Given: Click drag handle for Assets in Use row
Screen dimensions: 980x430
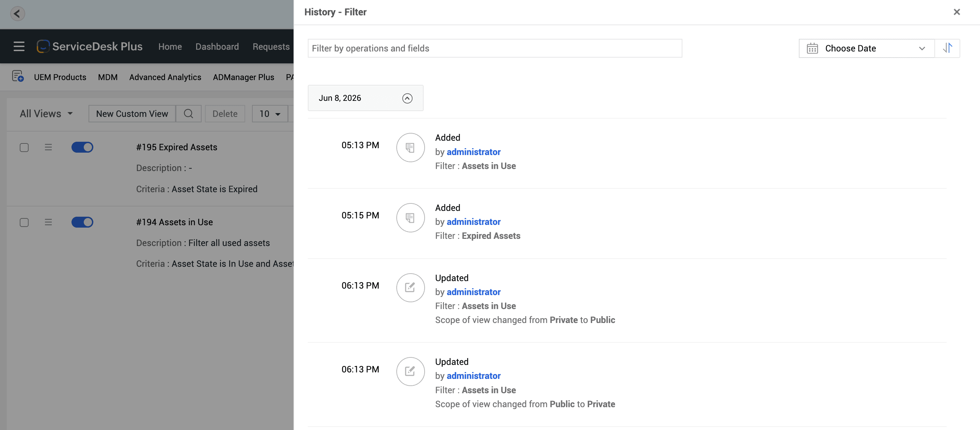Looking at the screenshot, I should click(48, 222).
